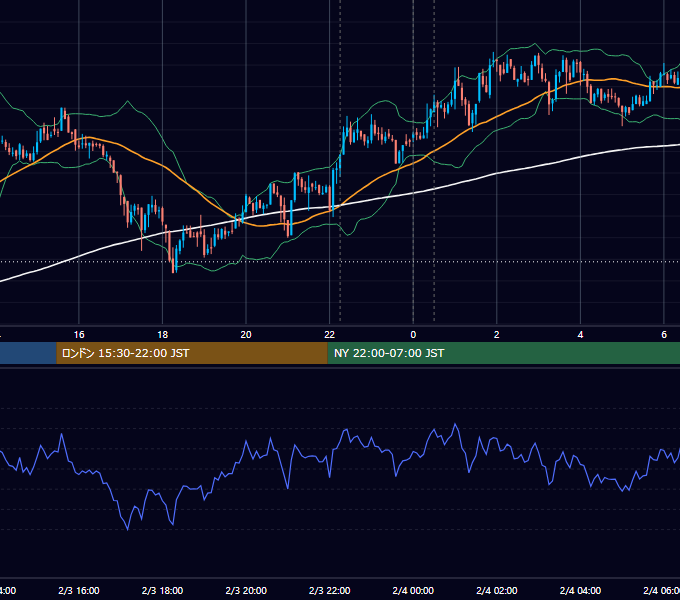
Task: Click the 4 hour label on the upper axis
Action: [580, 335]
